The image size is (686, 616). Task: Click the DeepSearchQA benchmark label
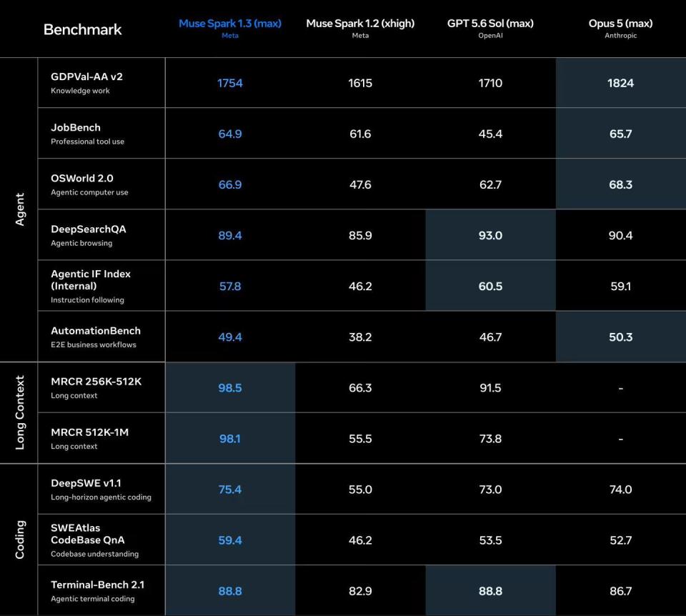[89, 229]
